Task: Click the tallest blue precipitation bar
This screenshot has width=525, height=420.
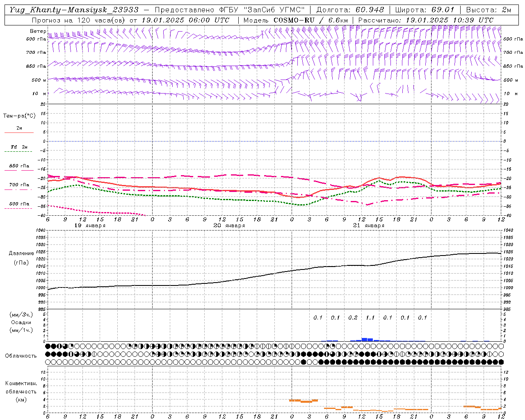Action: tap(364, 340)
